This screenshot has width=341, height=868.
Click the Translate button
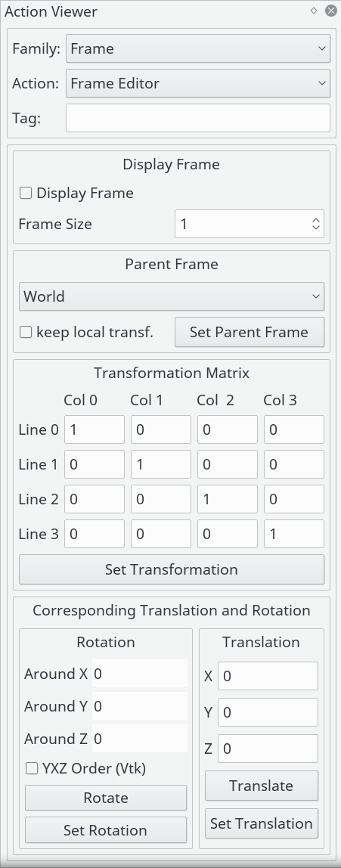(262, 786)
